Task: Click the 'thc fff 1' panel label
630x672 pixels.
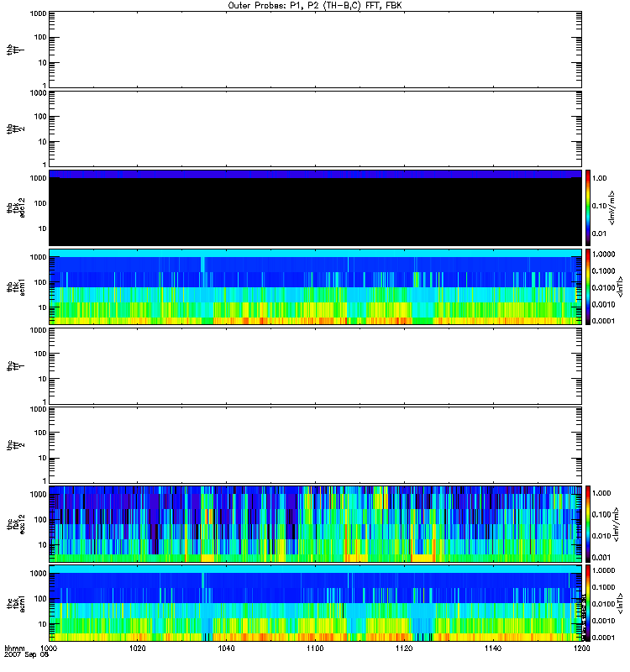Action: pyautogui.click(x=15, y=366)
